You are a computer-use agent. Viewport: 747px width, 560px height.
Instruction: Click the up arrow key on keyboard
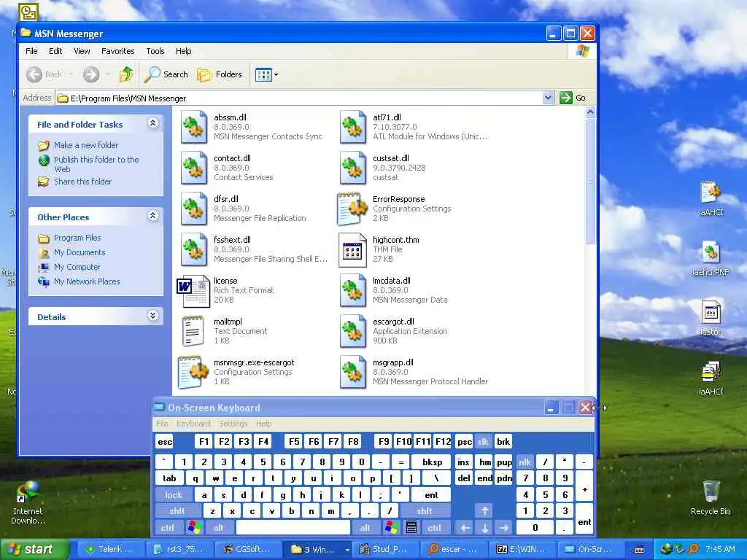pos(484,511)
